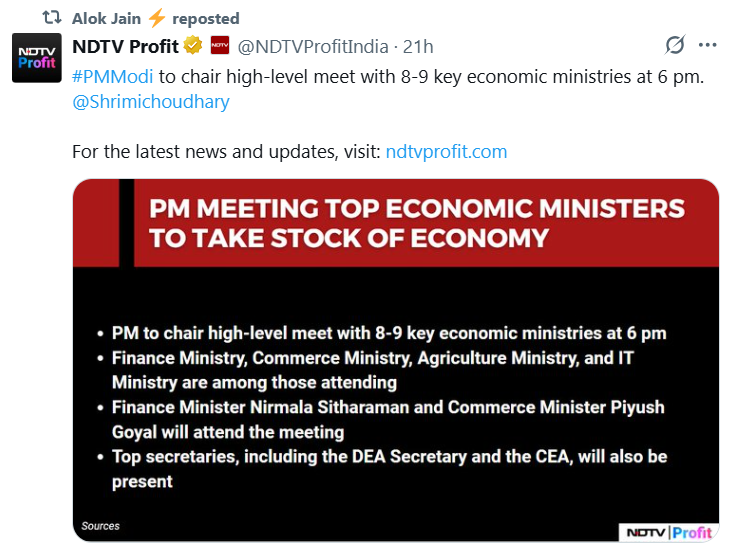Open the @NDTVProfitIndia handle
Screen dimensions: 740x552
[313, 47]
